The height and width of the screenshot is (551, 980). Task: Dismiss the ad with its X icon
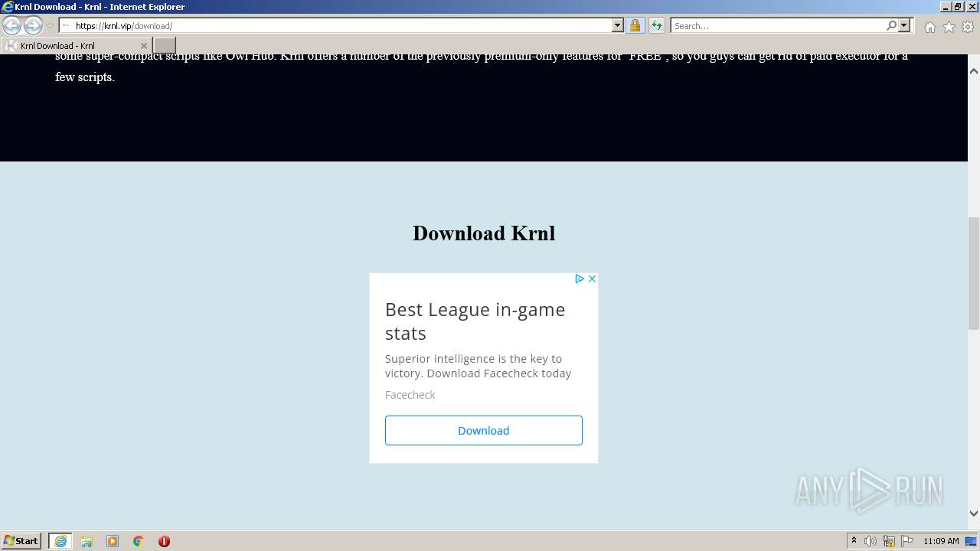point(592,279)
